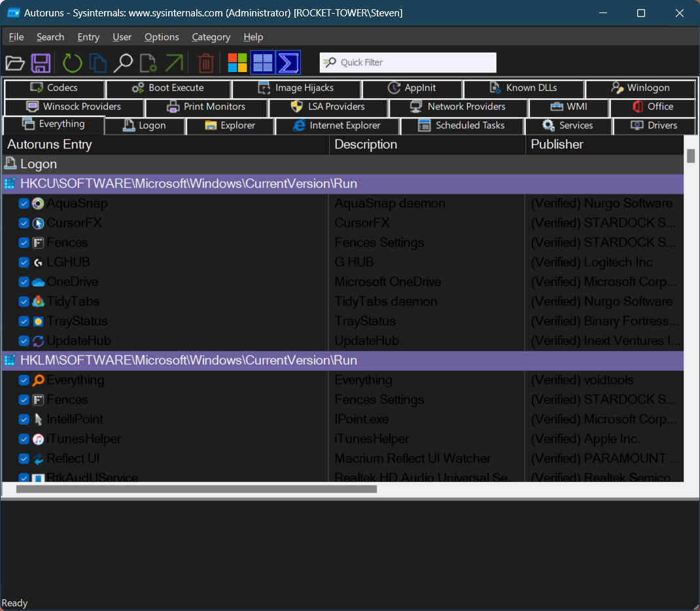Switch to the WMI tab
Screen dimensions: 700x611
569,107
